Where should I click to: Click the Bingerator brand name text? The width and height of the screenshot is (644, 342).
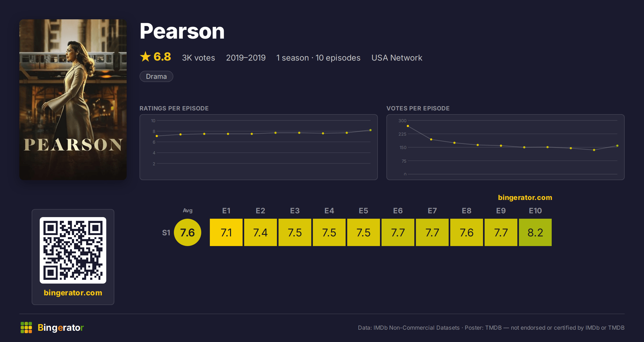pos(61,328)
